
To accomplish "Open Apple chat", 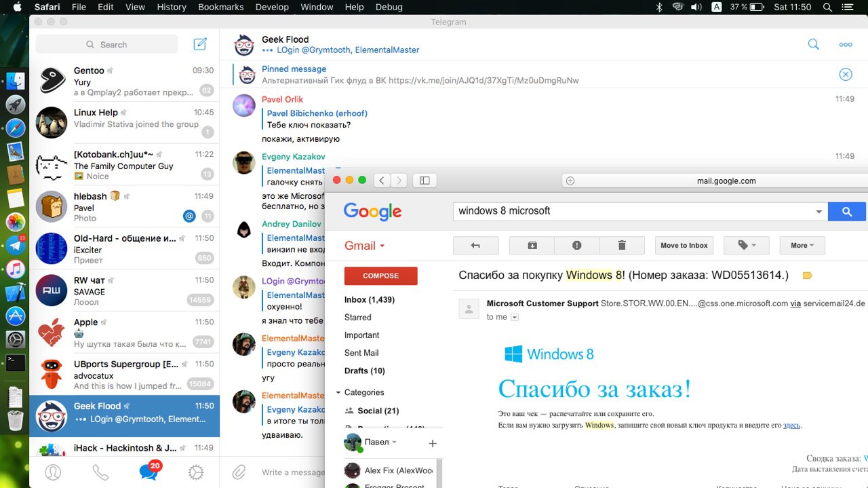I will point(125,333).
